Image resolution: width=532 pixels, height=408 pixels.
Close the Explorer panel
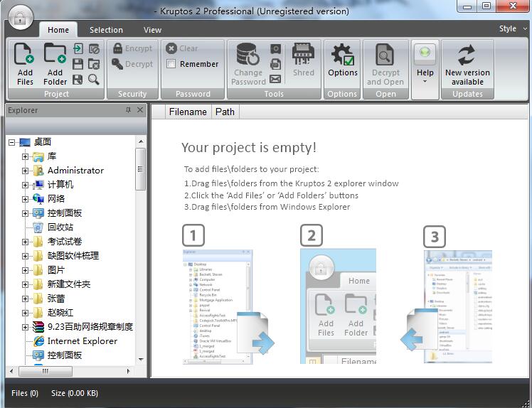pyautogui.click(x=140, y=110)
